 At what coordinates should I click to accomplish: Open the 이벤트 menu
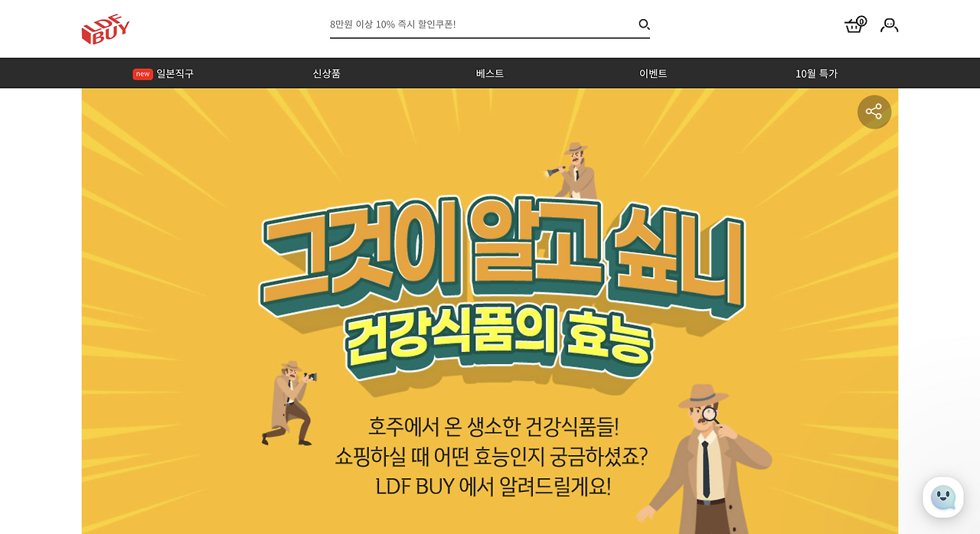click(x=653, y=73)
